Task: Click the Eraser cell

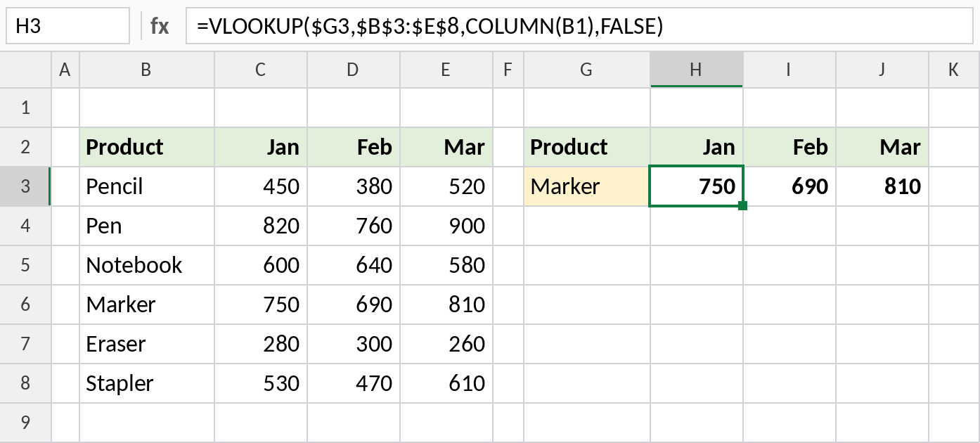Action: pos(147,344)
